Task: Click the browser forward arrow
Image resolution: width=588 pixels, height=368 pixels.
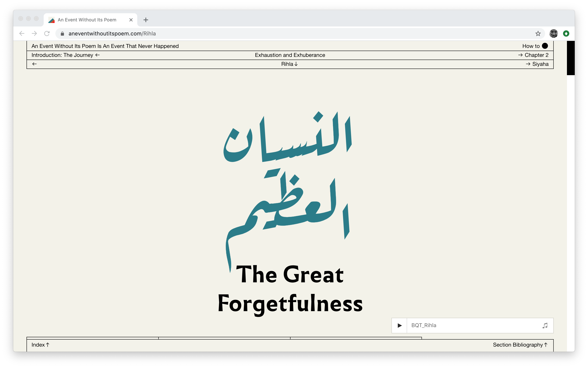Action: [34, 33]
